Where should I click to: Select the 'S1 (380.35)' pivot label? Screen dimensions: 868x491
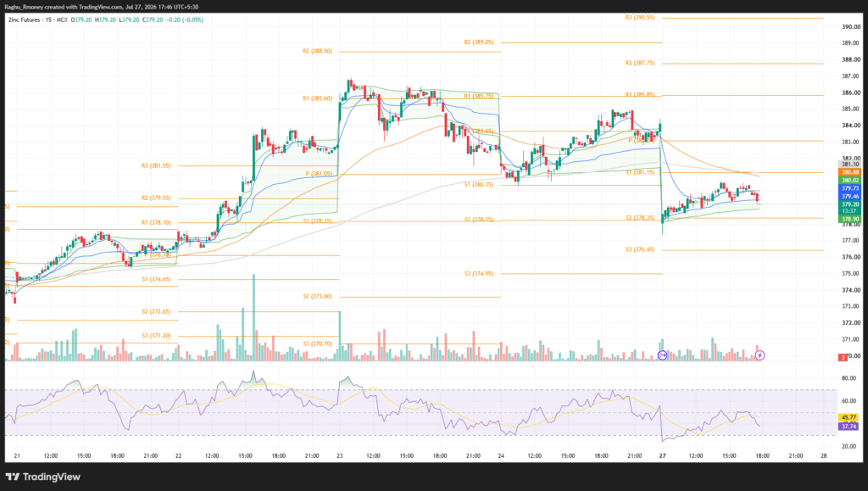point(478,185)
